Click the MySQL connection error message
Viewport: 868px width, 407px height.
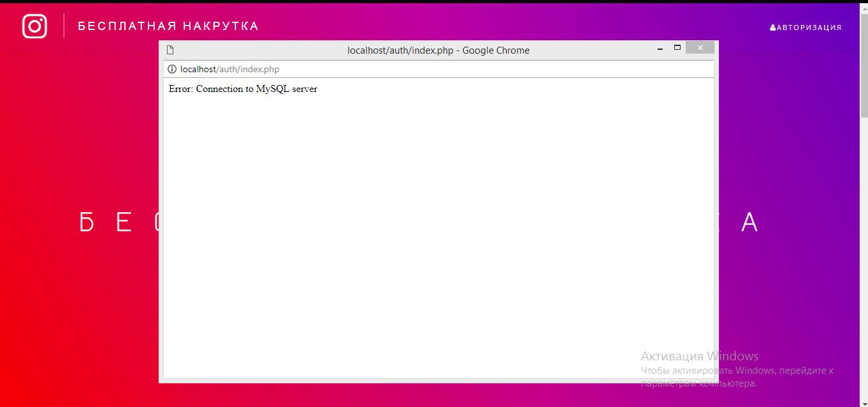(243, 89)
